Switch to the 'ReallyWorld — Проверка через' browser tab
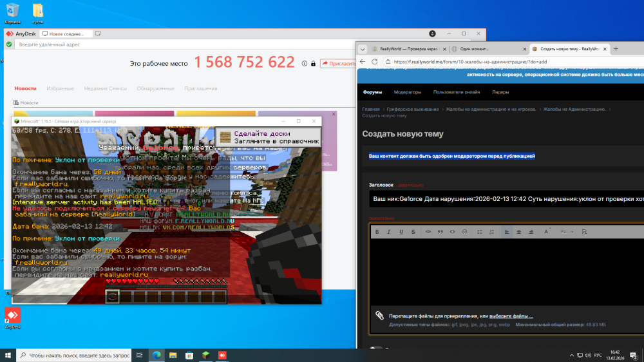644x362 pixels. click(408, 49)
